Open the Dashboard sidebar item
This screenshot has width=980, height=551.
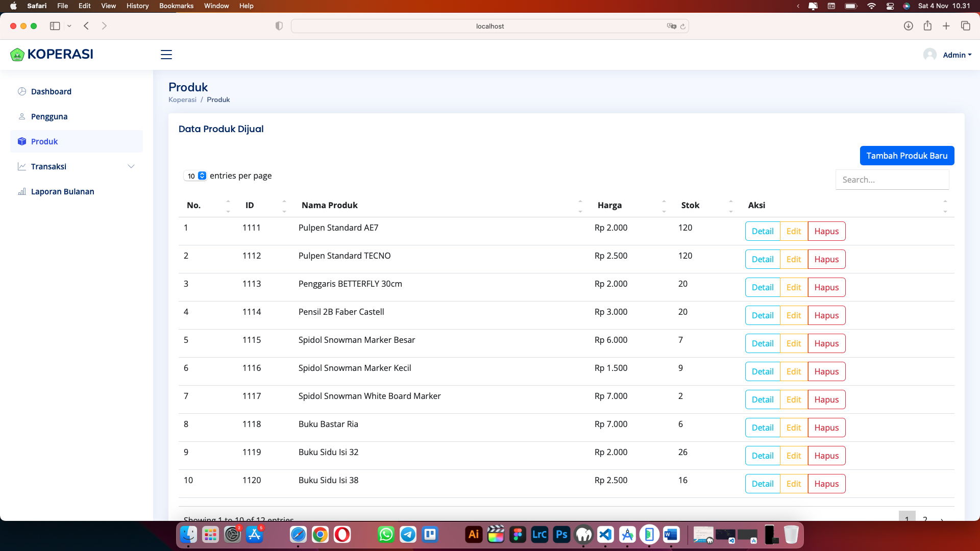coord(51,91)
